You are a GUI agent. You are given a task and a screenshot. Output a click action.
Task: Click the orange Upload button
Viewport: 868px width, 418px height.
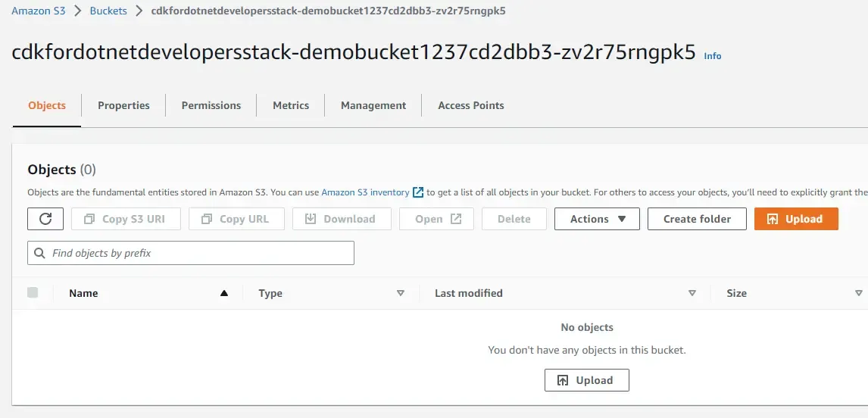click(796, 219)
